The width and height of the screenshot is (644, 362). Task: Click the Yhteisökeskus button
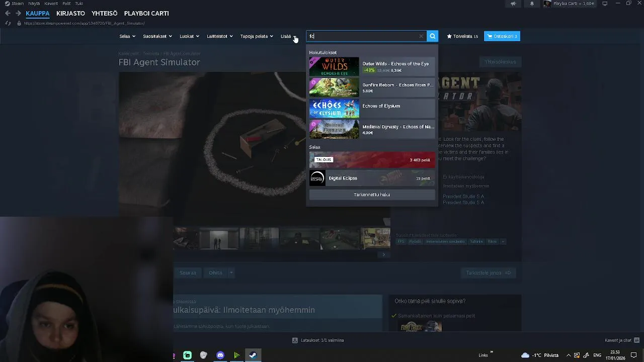(500, 62)
